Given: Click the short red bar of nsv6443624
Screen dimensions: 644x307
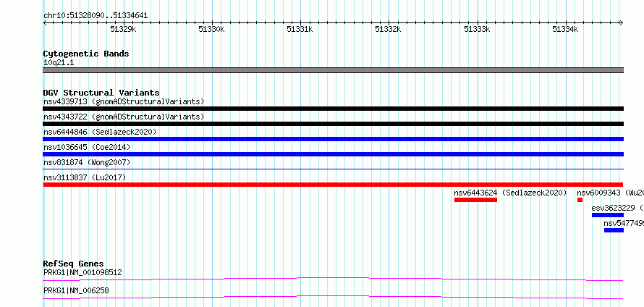Looking at the screenshot, I should (x=475, y=200).
